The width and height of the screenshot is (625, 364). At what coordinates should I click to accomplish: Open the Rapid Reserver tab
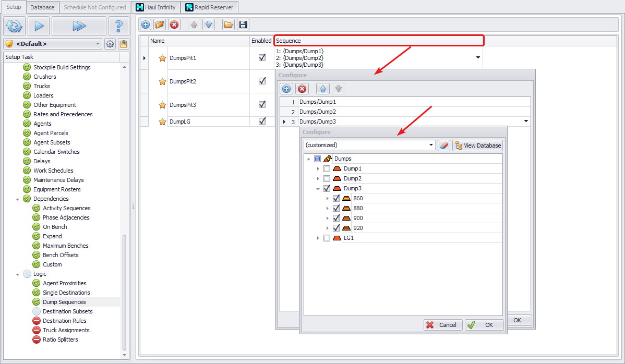click(210, 7)
